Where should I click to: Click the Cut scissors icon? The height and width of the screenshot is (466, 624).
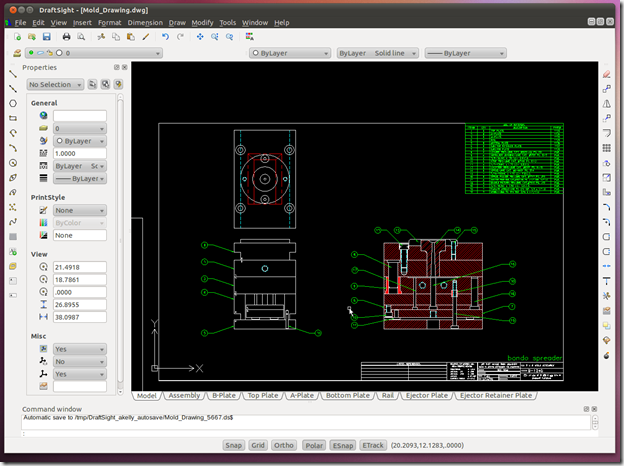pyautogui.click(x=101, y=37)
